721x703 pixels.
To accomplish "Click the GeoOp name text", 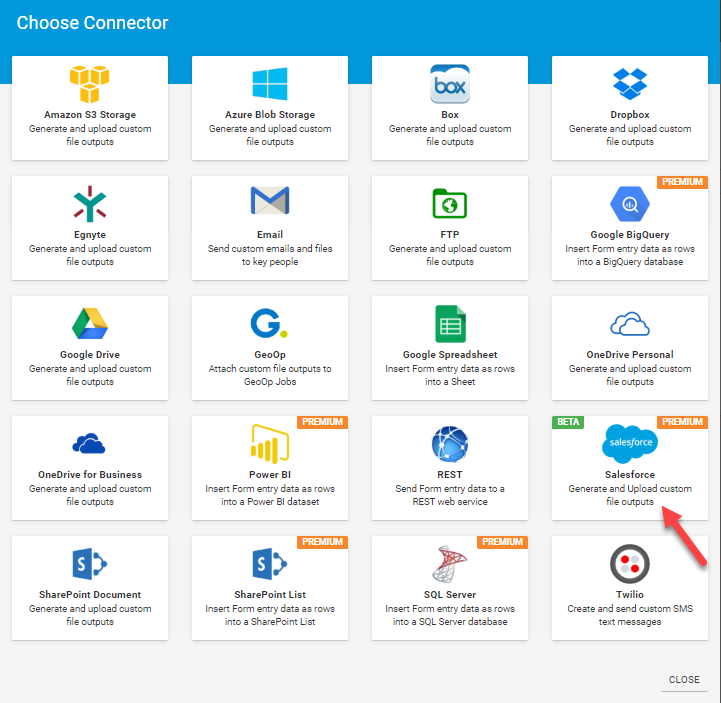I will coord(270,354).
